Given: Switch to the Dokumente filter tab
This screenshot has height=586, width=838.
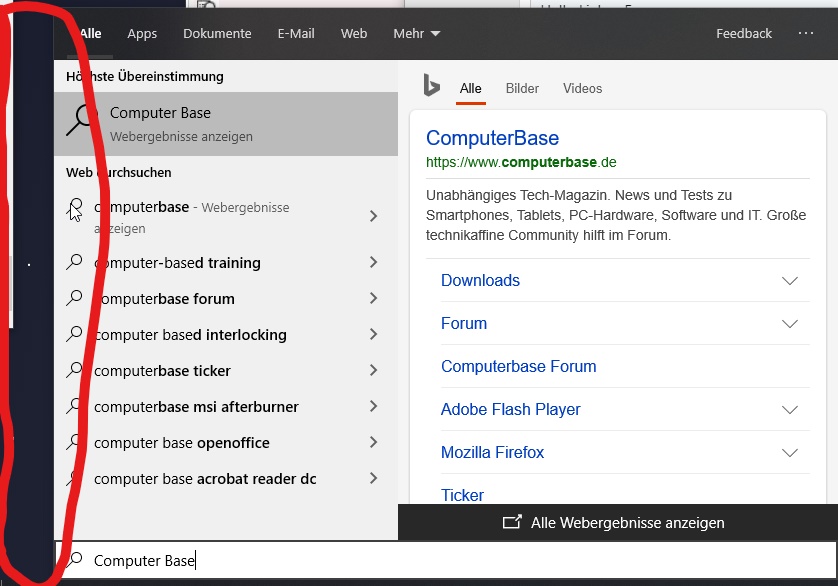Looking at the screenshot, I should [x=217, y=33].
